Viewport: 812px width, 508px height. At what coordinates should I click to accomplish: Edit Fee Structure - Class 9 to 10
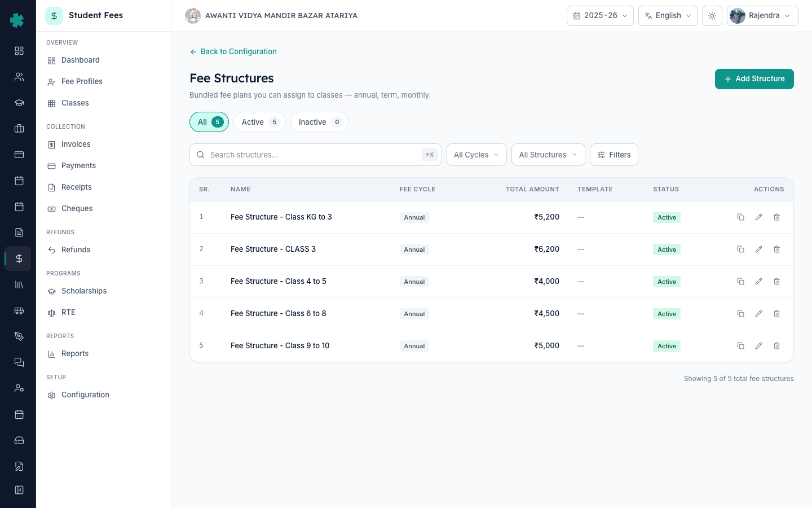click(x=759, y=346)
